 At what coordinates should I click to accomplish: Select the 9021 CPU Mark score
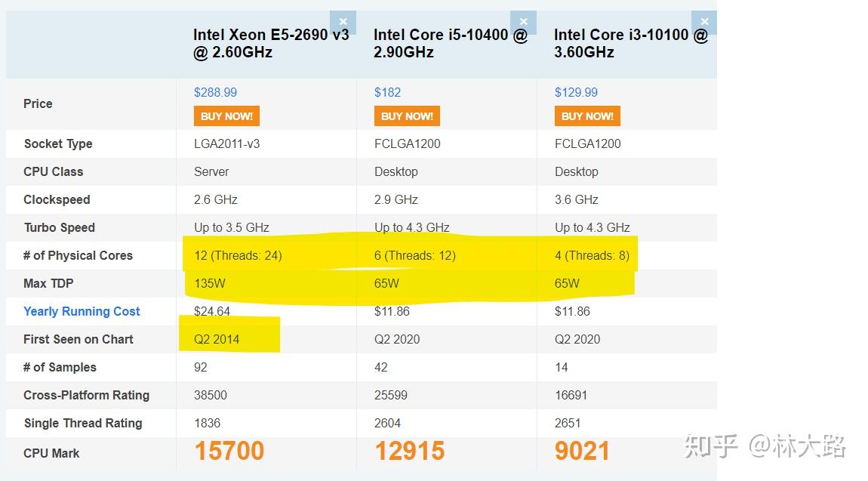[582, 451]
